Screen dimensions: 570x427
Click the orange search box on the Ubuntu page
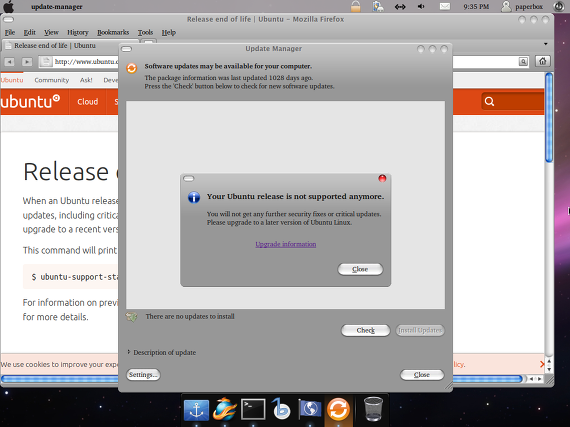(x=513, y=101)
